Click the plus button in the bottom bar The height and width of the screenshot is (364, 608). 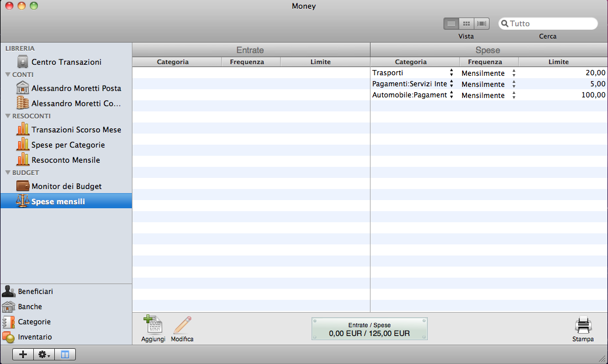pos(23,354)
